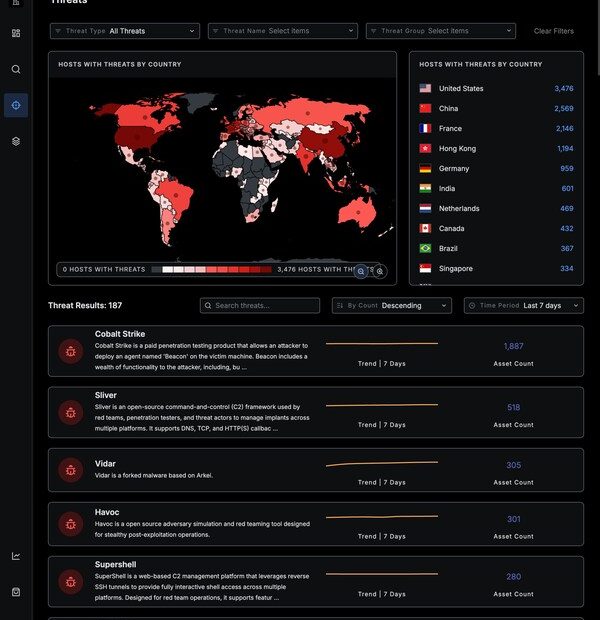Open the Vidar threat title
The height and width of the screenshot is (620, 600).
tap(105, 463)
